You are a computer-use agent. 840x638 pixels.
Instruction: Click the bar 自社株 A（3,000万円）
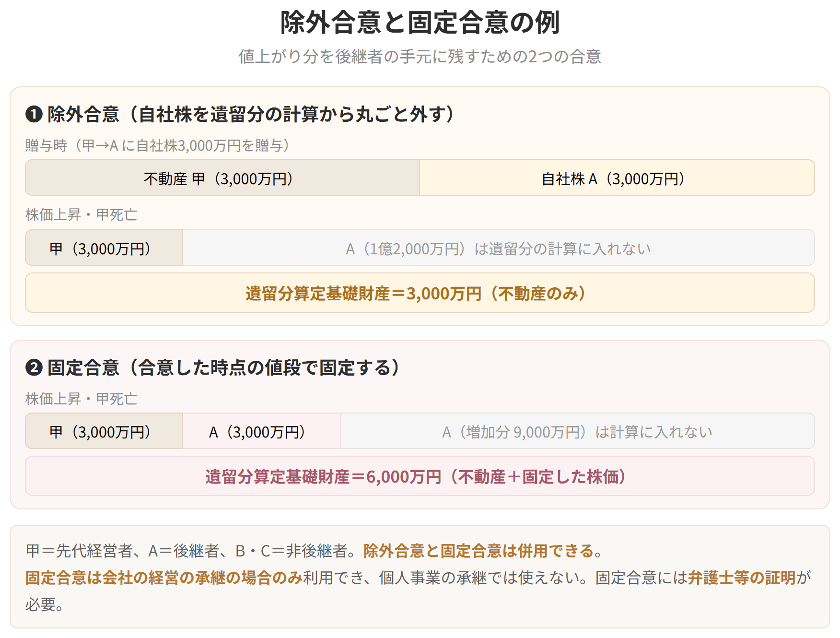tap(617, 177)
